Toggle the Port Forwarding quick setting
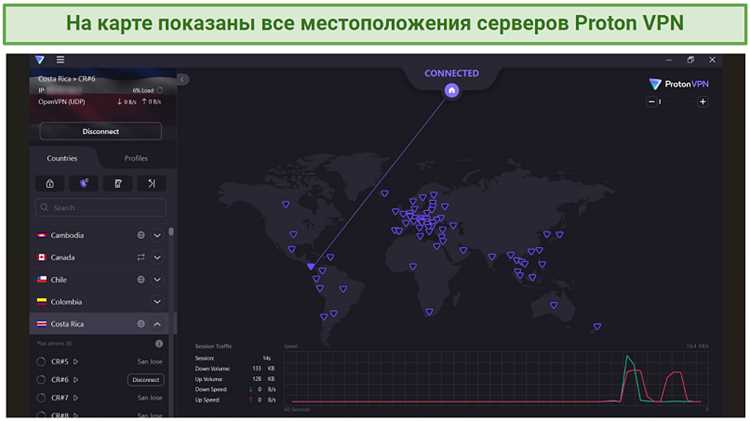Screen dimensions: 750x421 (152, 184)
